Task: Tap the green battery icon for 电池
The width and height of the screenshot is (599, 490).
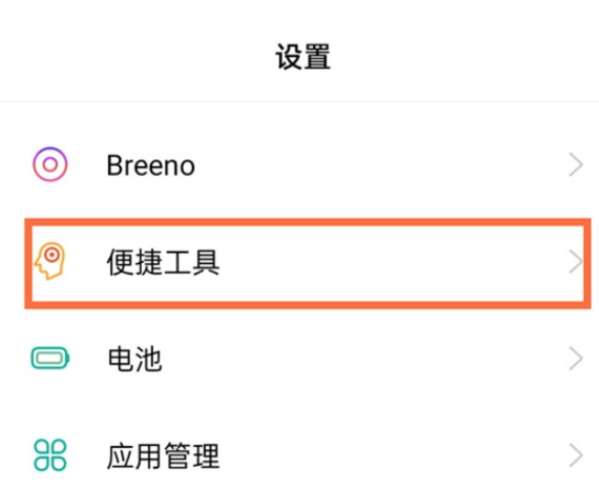Action: [50, 358]
